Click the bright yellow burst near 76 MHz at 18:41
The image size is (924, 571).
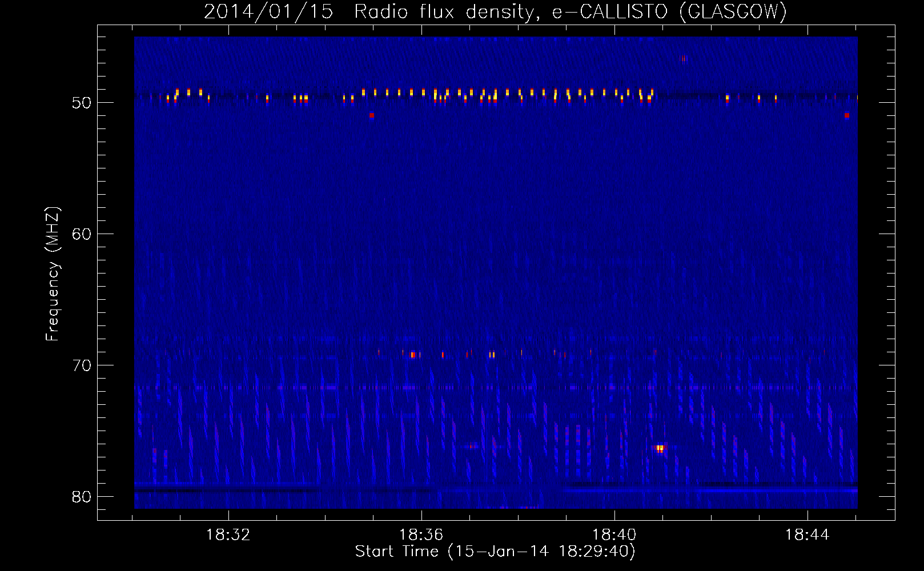(x=660, y=448)
